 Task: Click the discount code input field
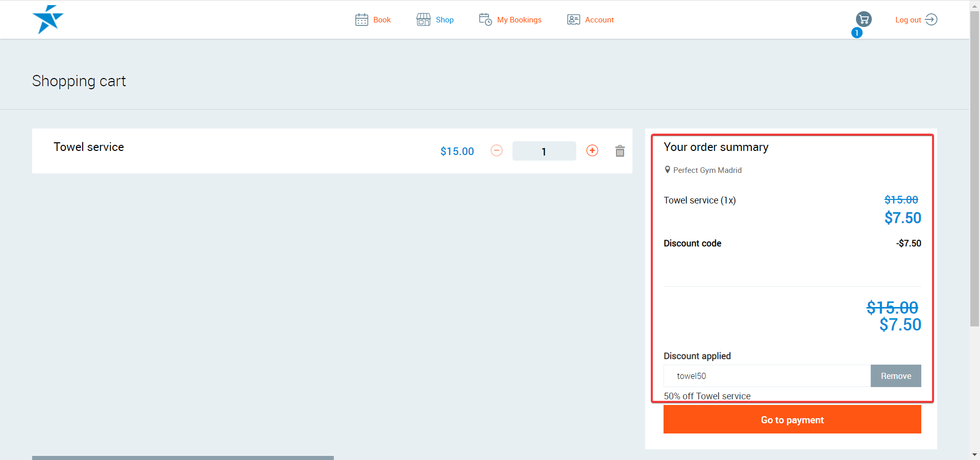[x=766, y=376]
